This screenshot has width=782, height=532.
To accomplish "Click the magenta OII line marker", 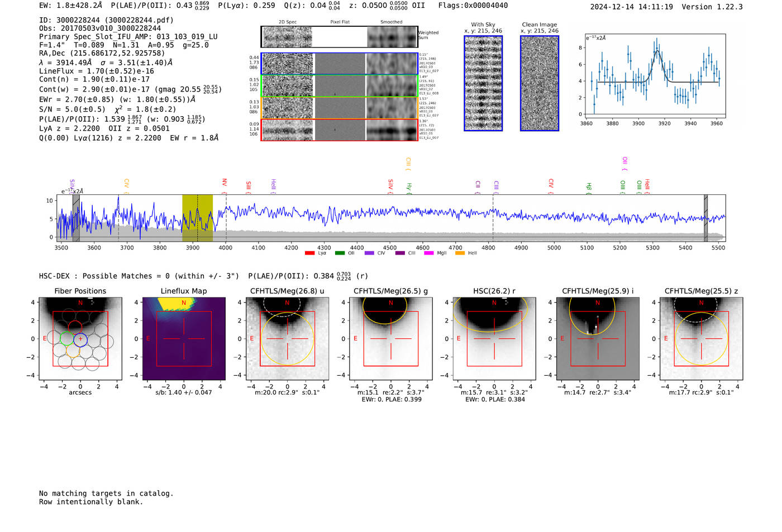I will pyautogui.click(x=624, y=164).
